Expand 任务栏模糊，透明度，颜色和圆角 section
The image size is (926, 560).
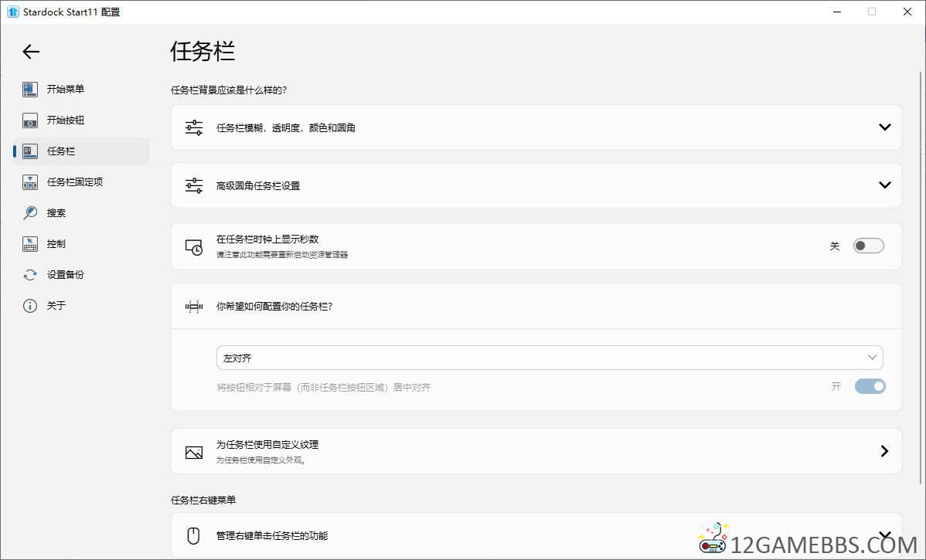tap(885, 127)
